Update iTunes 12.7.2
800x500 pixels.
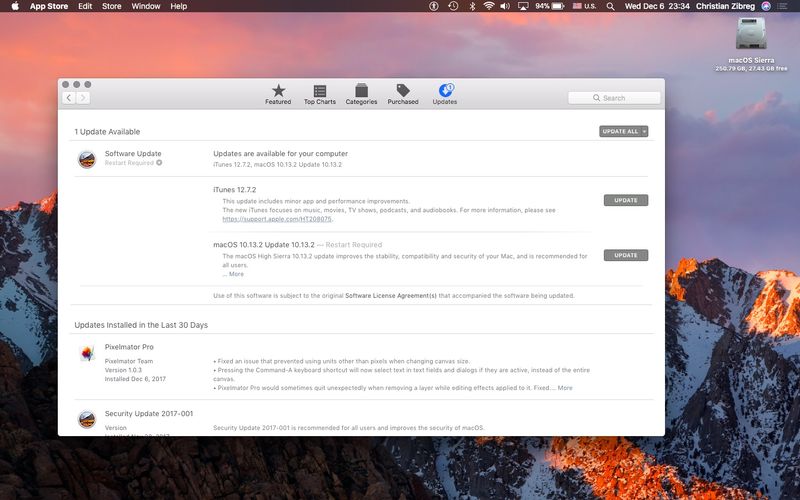pyautogui.click(x=626, y=200)
